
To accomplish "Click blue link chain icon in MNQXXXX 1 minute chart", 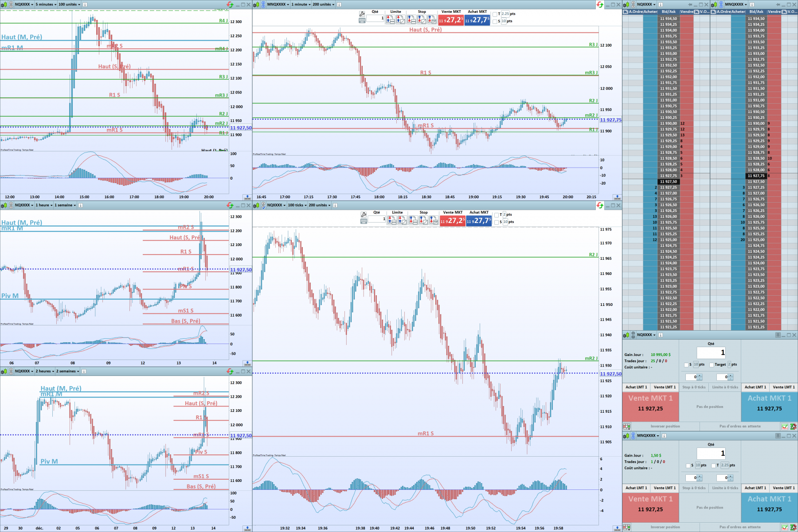I will pos(263,4).
